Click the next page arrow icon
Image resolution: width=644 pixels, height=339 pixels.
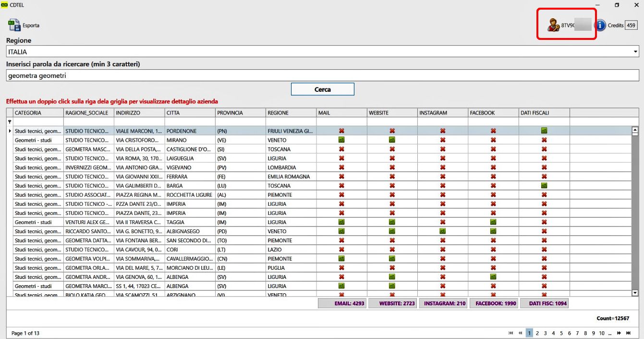(x=620, y=333)
